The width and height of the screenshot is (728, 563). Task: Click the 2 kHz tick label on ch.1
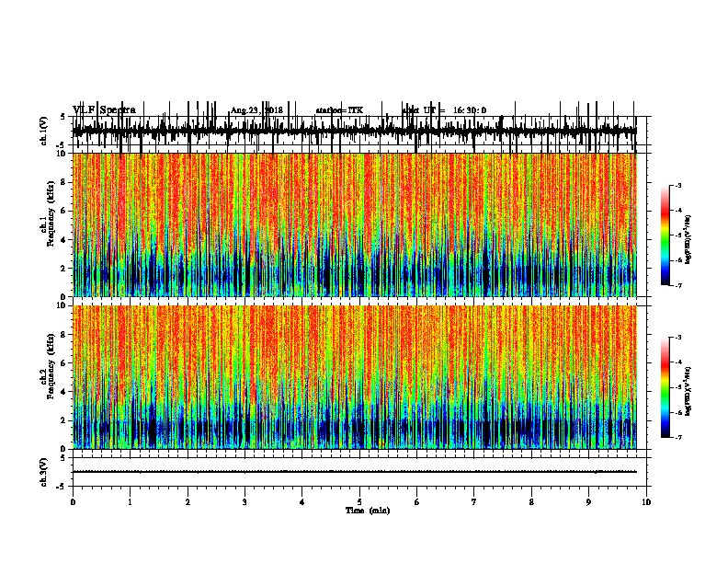pyautogui.click(x=63, y=268)
